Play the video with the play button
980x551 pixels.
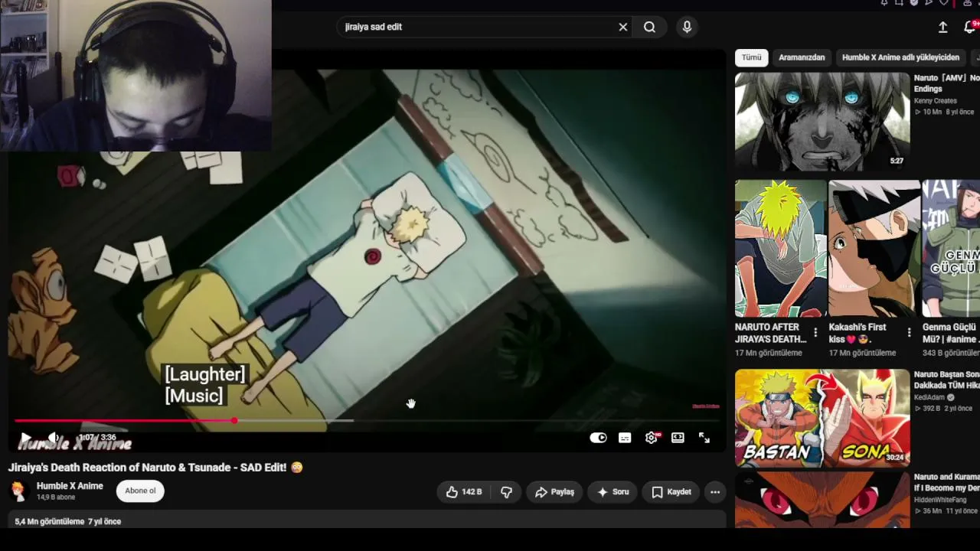coord(25,439)
